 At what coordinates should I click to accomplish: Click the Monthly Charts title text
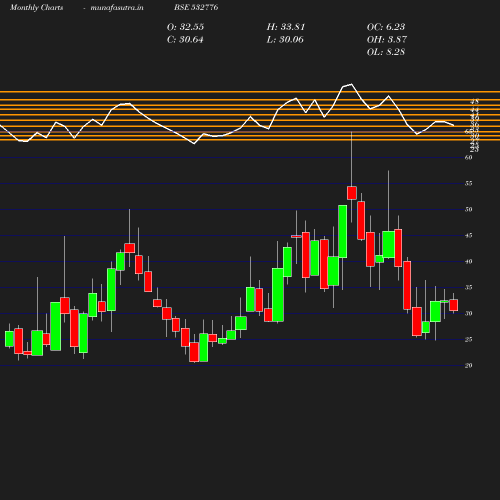pos(36,7)
